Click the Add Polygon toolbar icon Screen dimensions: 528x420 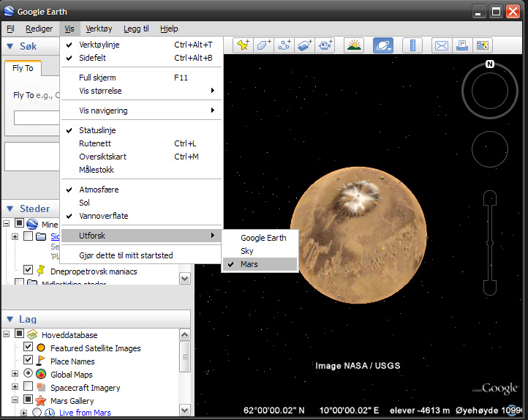click(264, 45)
